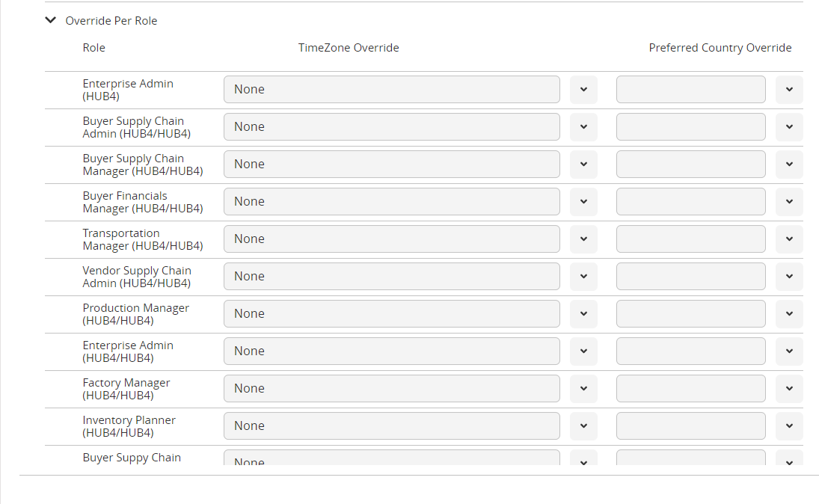Open TimeZone dropdown for Enterprise Admin (HUB4/HUB4)

coord(583,351)
